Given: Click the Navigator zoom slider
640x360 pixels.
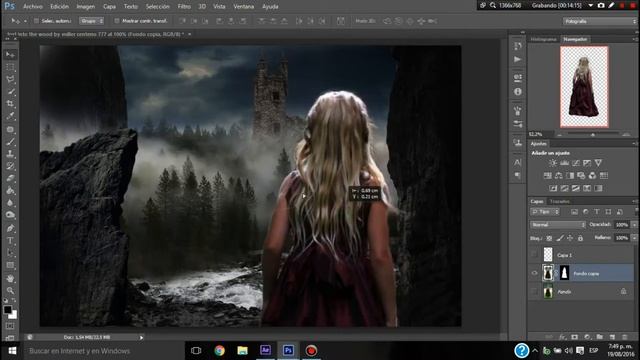Looking at the screenshot, I should (x=593, y=134).
